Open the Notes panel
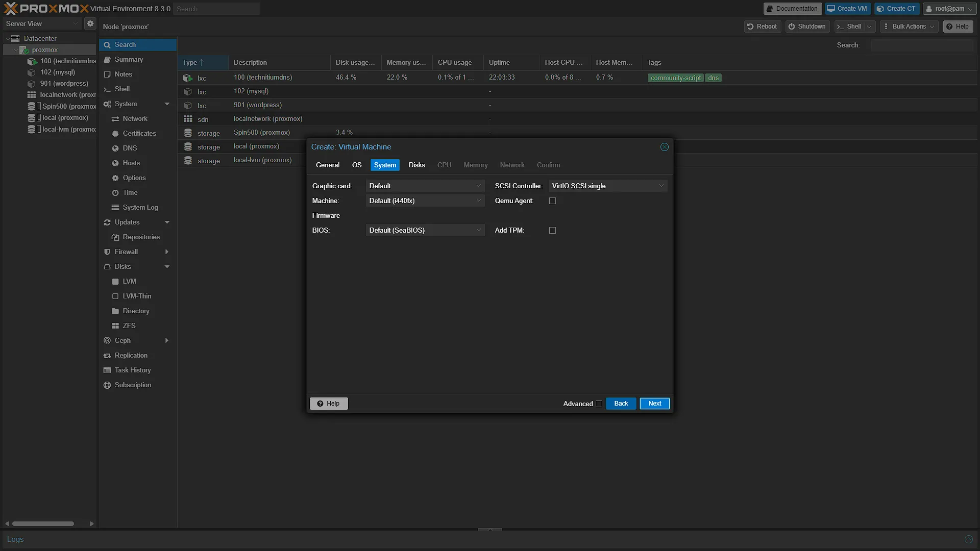Viewport: 980px width, 551px height. tap(123, 74)
